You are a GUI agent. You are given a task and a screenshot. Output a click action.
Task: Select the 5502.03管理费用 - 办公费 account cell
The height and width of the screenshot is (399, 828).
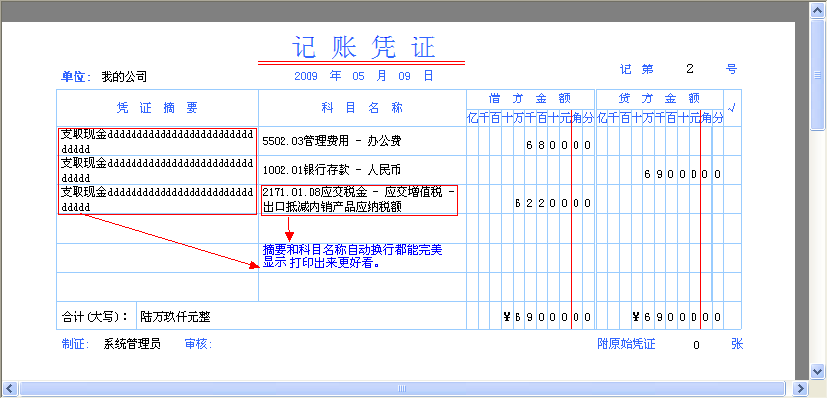pos(362,141)
